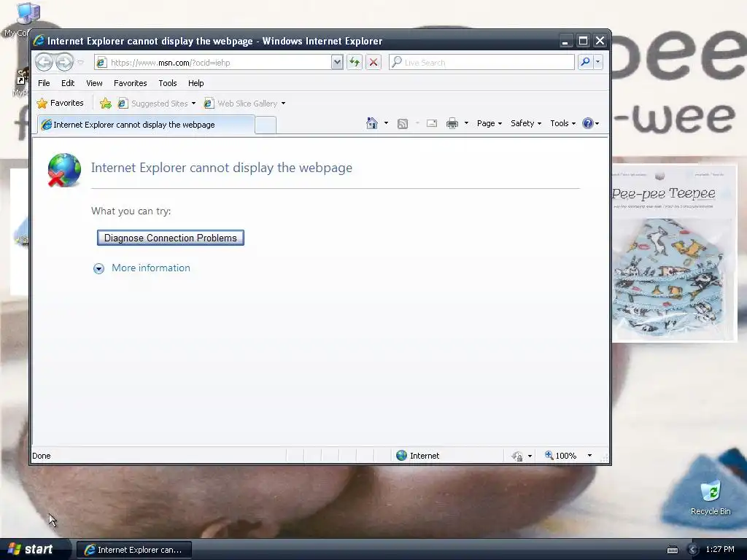Run search with the magnifier button
747x560 pixels.
click(x=585, y=63)
